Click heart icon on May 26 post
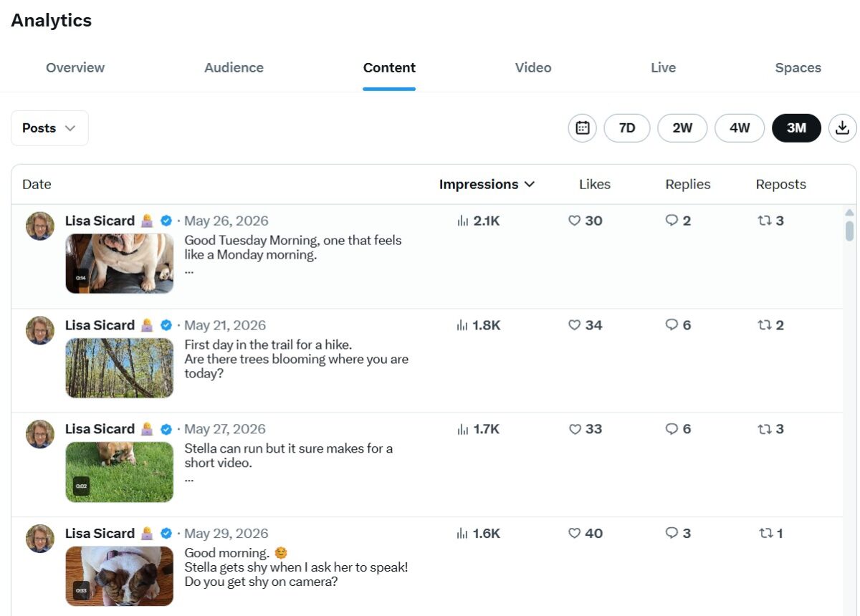Viewport: 860px width, 616px height. click(x=574, y=221)
